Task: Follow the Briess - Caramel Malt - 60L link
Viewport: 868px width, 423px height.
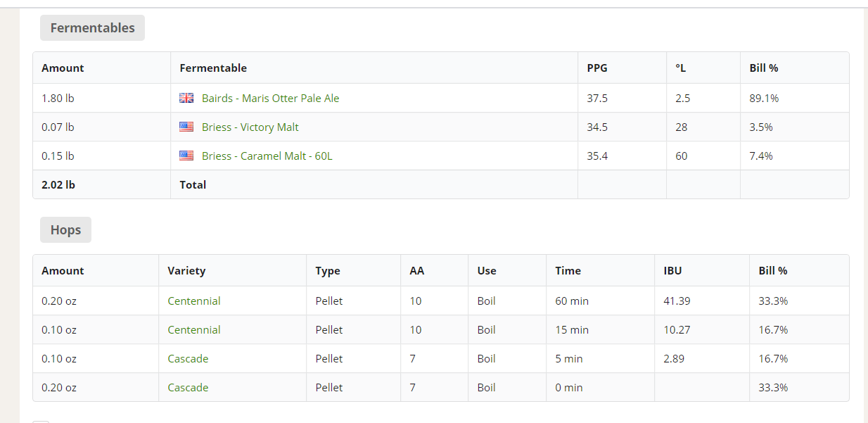Action: tap(267, 156)
